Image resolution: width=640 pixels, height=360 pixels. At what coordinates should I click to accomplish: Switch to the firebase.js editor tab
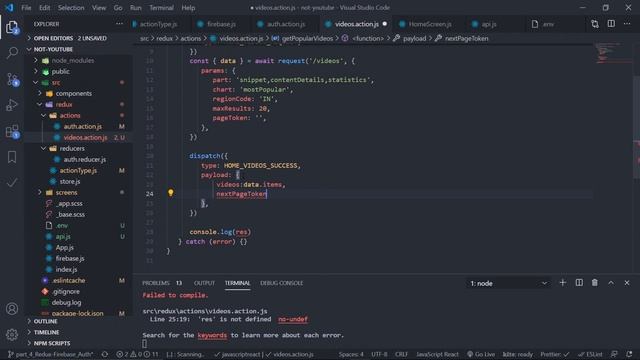point(221,24)
